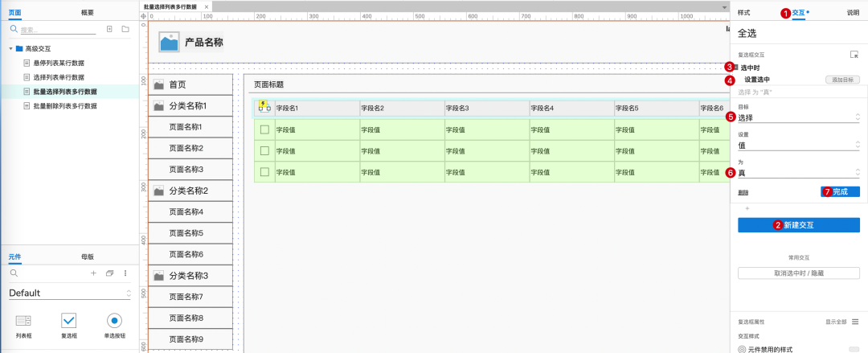Switch to the 元件 widgets tab

(15, 257)
